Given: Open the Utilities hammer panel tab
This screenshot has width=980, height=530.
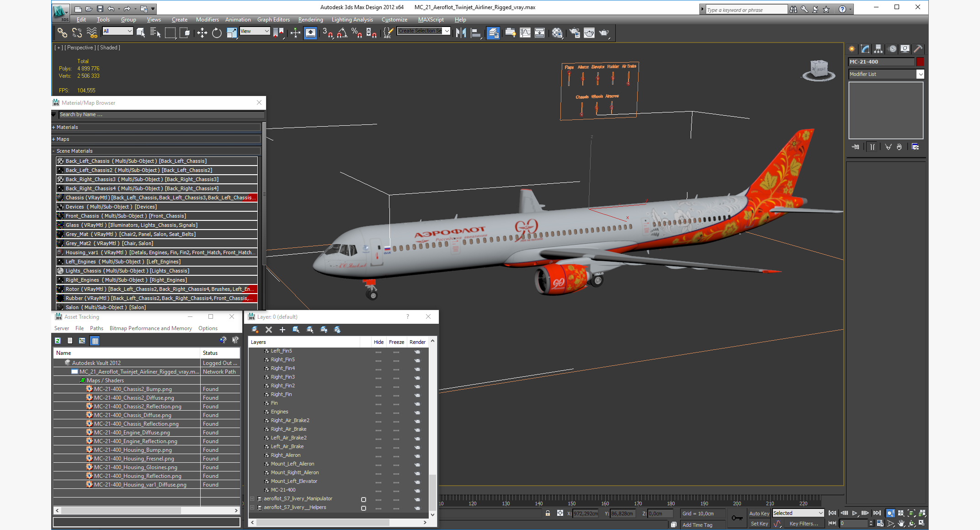Looking at the screenshot, I should [918, 49].
